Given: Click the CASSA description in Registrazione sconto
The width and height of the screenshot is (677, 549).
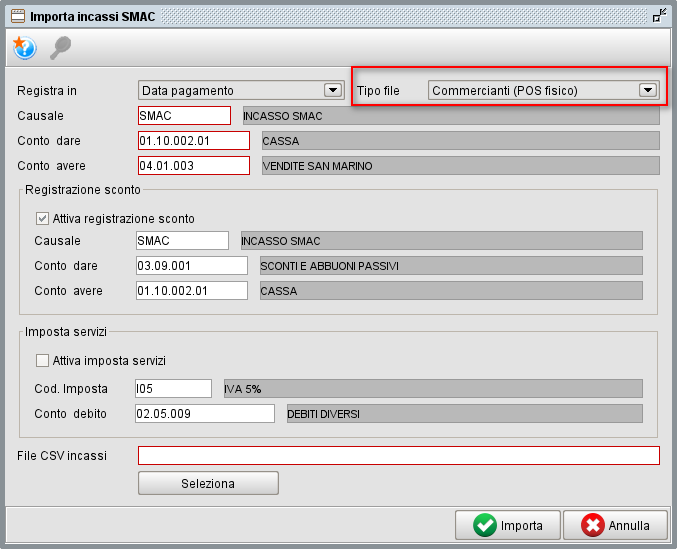Looking at the screenshot, I should coord(451,290).
